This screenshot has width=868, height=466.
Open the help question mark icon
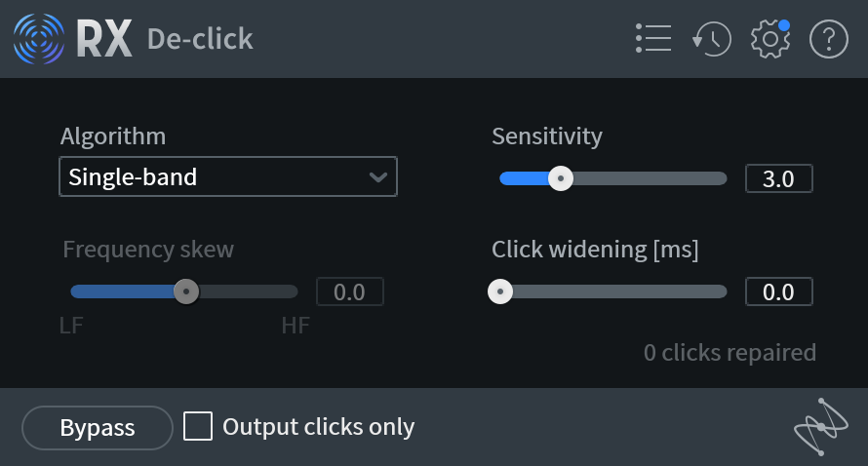pyautogui.click(x=829, y=39)
